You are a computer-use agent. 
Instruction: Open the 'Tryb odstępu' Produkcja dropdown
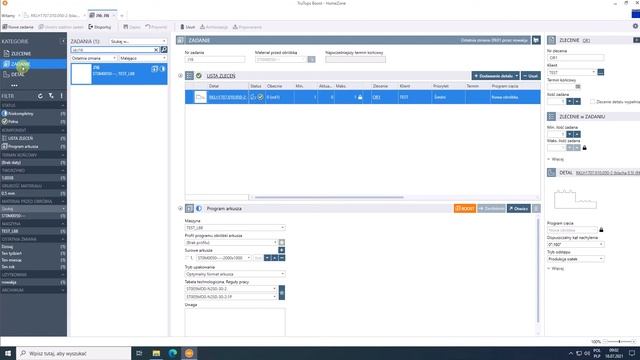point(576,259)
